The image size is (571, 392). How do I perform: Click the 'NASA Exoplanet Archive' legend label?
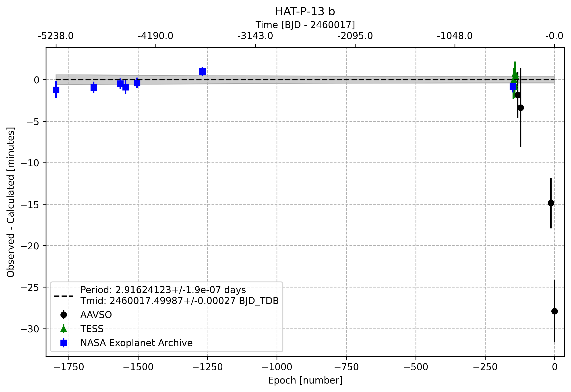pyautogui.click(x=137, y=343)
